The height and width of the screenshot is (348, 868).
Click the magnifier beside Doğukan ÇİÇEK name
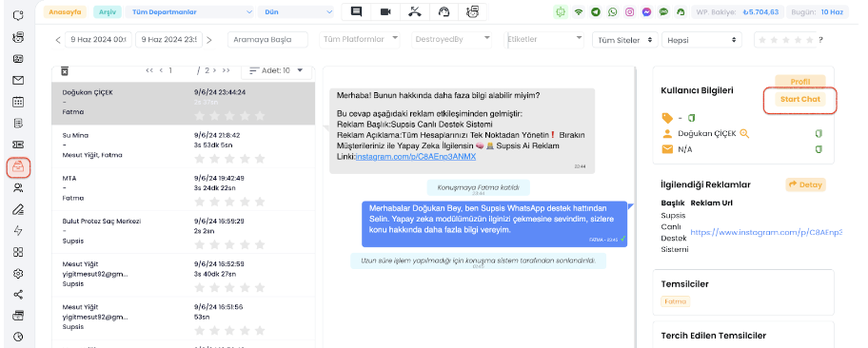pyautogui.click(x=744, y=133)
